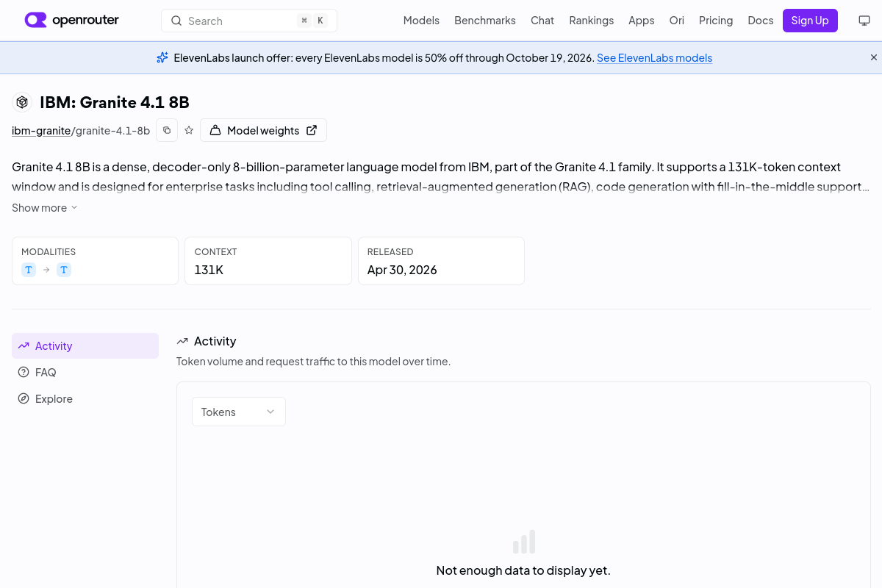Click the text input modality icon

29,270
